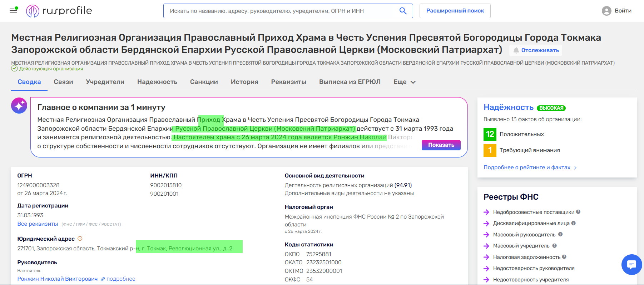This screenshot has width=644, height=285.
Task: Click arrow icon before Массовый учредитель
Action: (x=486, y=246)
